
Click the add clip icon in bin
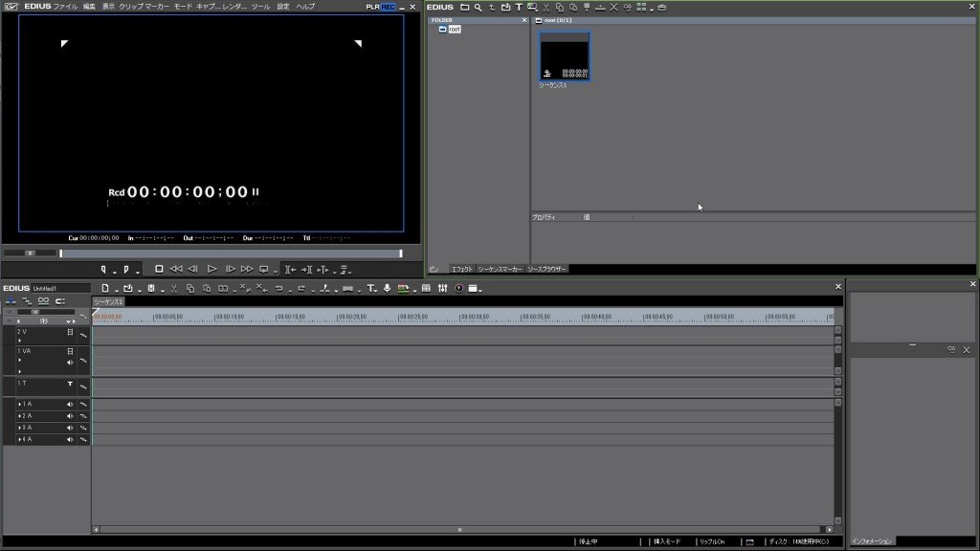pyautogui.click(x=505, y=8)
